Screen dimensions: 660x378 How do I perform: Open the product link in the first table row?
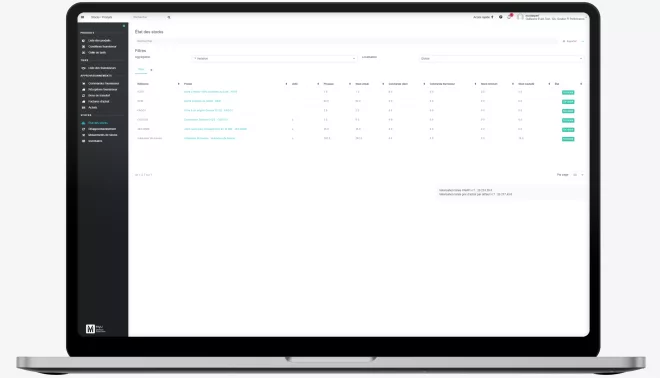point(210,92)
